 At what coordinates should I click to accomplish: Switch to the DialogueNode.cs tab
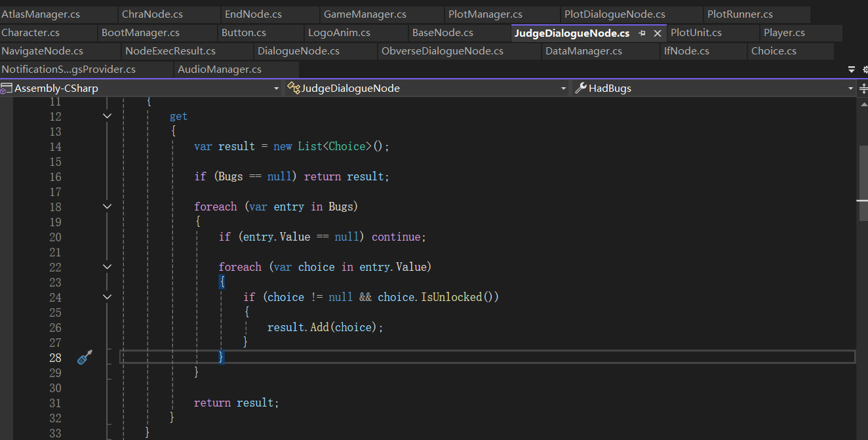pos(298,51)
